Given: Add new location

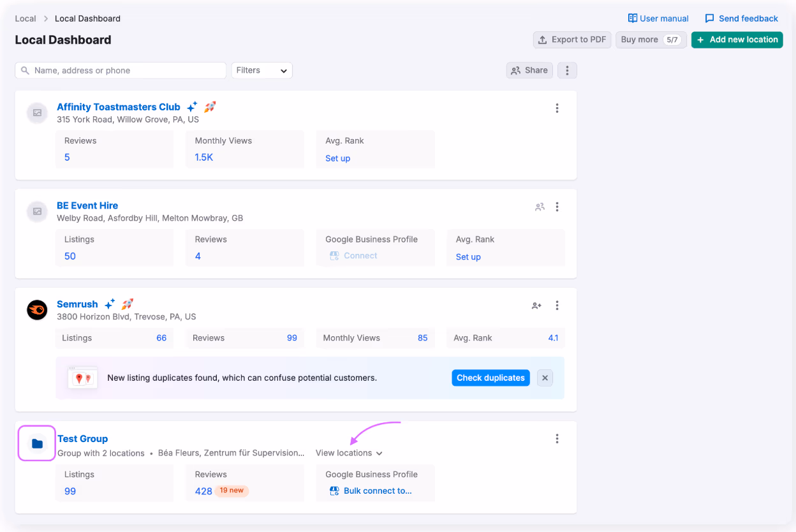Looking at the screenshot, I should 737,40.
